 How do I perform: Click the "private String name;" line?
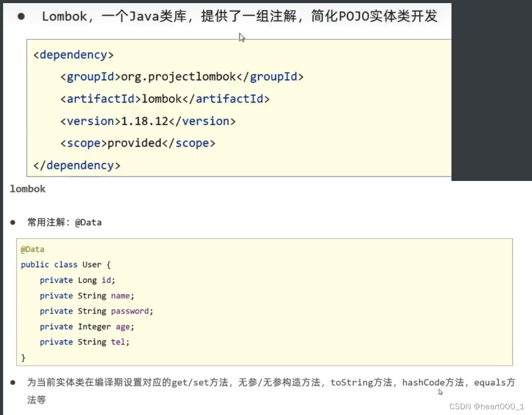(87, 296)
